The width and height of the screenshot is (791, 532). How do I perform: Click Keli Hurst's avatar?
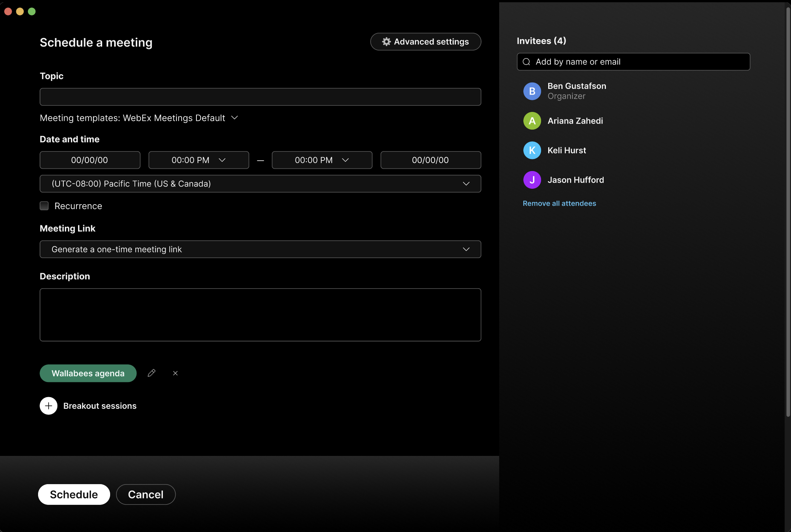(x=532, y=150)
